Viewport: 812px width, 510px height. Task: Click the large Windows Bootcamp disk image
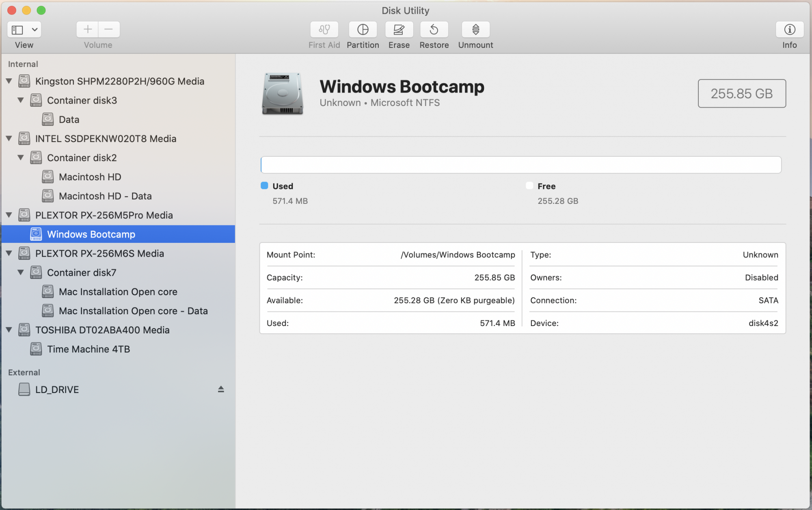click(x=283, y=94)
